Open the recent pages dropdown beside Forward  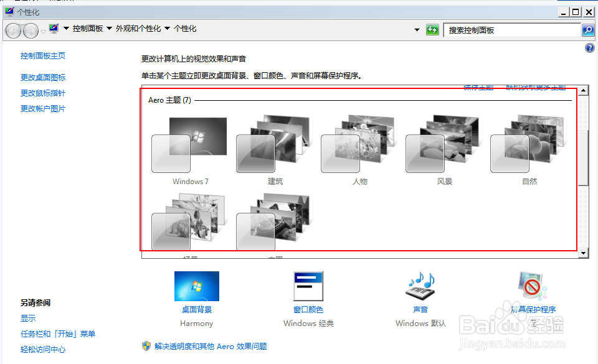(43, 32)
